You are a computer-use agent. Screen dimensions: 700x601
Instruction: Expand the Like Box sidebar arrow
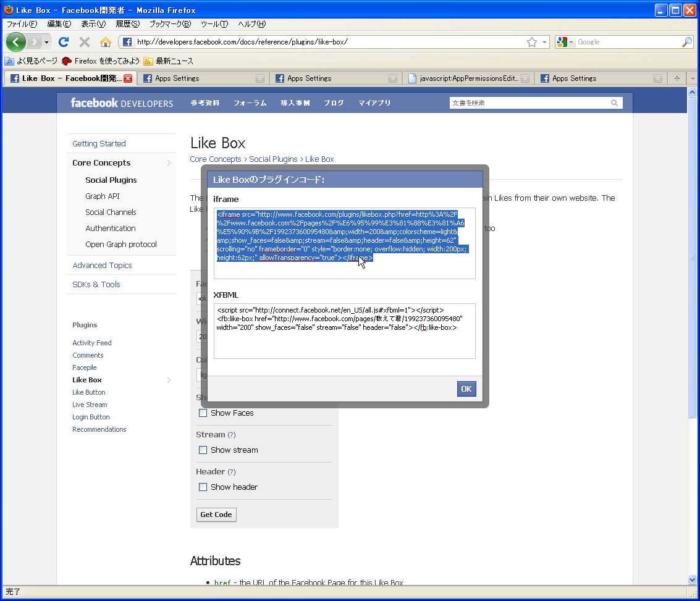169,380
